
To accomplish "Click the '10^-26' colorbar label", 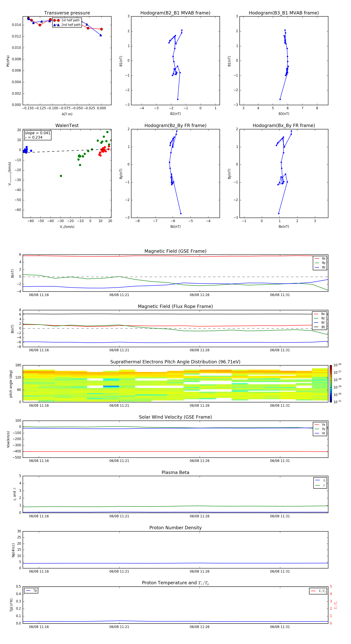I will 337,365.
